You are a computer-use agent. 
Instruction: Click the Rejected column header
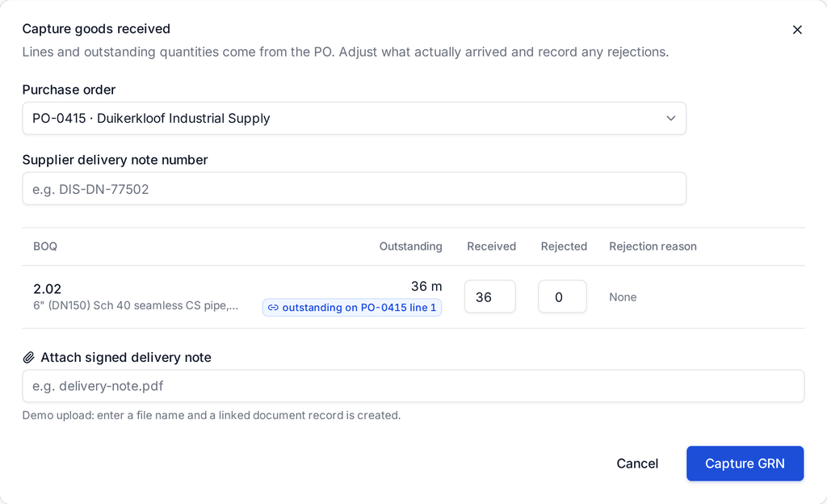pos(563,246)
